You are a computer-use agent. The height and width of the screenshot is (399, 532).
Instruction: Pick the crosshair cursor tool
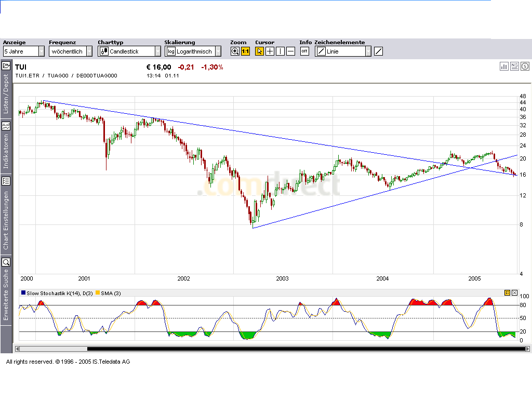270,51
